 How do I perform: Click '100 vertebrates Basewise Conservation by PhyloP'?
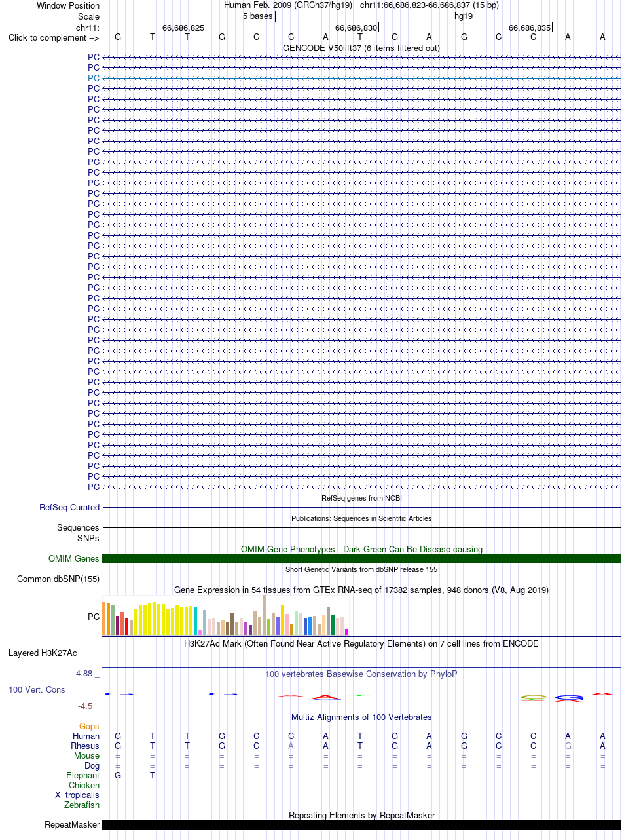click(x=361, y=674)
